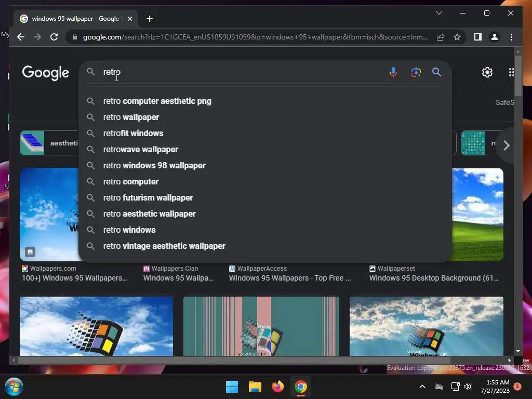Open the Chrome three-dot menu
The height and width of the screenshot is (399, 532).
511,37
